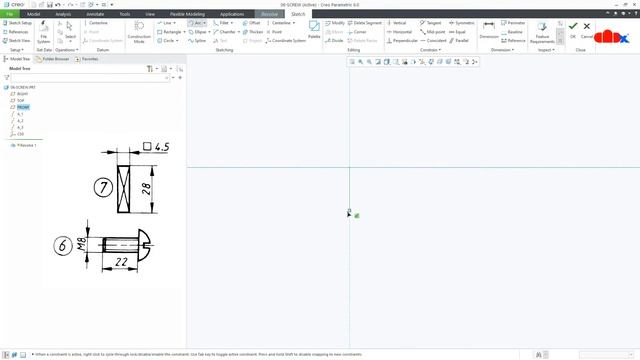640x360 pixels.
Task: Apply the Perpendicular constraint
Action: [x=402, y=41]
